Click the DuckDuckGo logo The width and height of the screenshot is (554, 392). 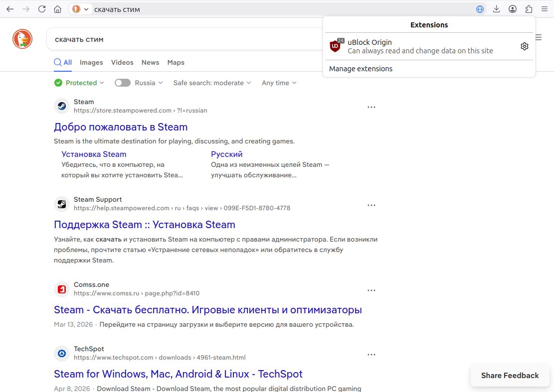[x=22, y=39]
